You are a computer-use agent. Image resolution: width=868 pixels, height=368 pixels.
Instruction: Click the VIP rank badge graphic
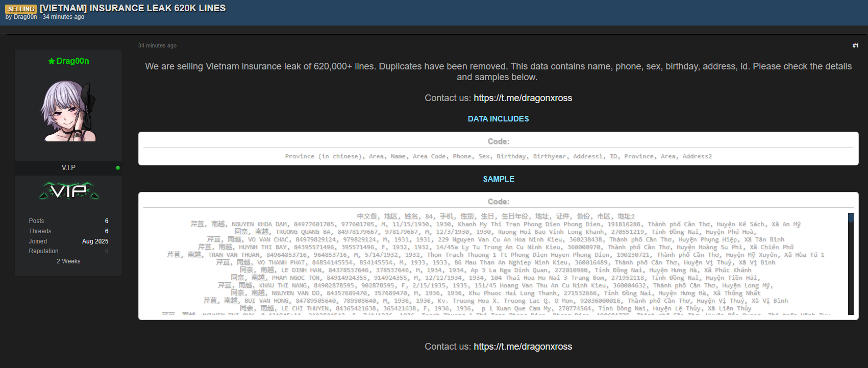[69, 191]
